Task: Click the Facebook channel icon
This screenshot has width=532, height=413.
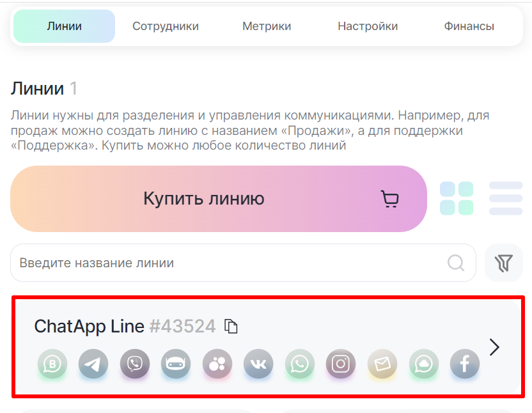Action: point(465,364)
